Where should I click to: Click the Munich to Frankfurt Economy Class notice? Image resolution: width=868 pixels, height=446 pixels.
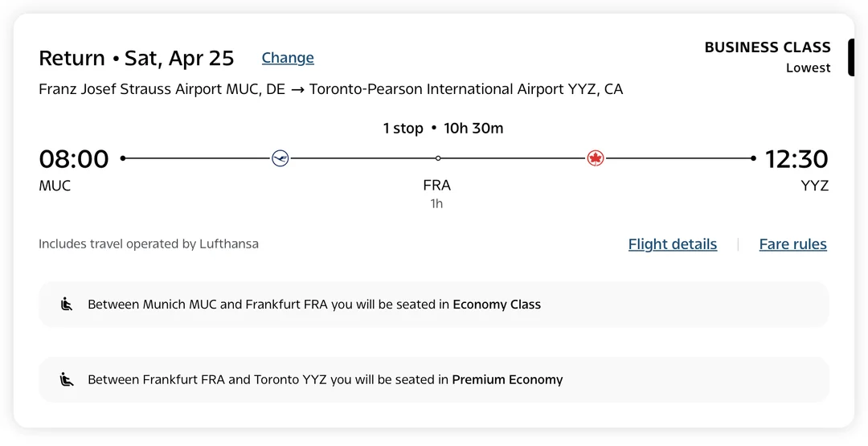point(313,305)
